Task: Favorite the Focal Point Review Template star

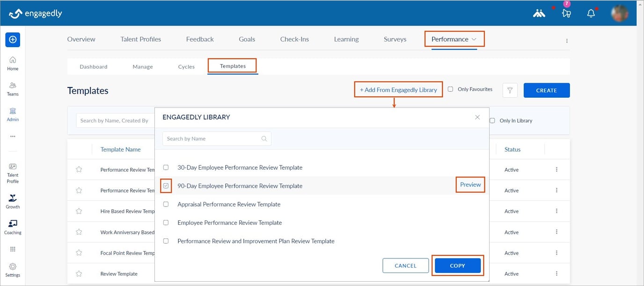Action: tap(79, 252)
